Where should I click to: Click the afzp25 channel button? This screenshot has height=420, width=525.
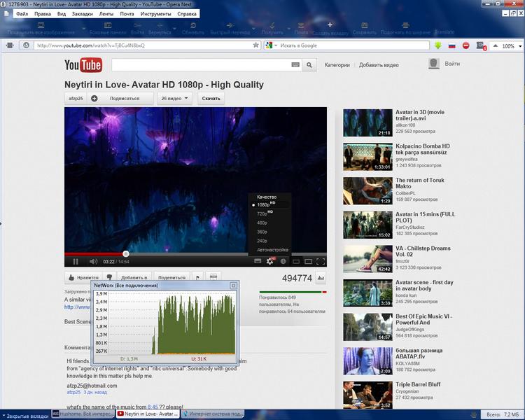pos(76,99)
